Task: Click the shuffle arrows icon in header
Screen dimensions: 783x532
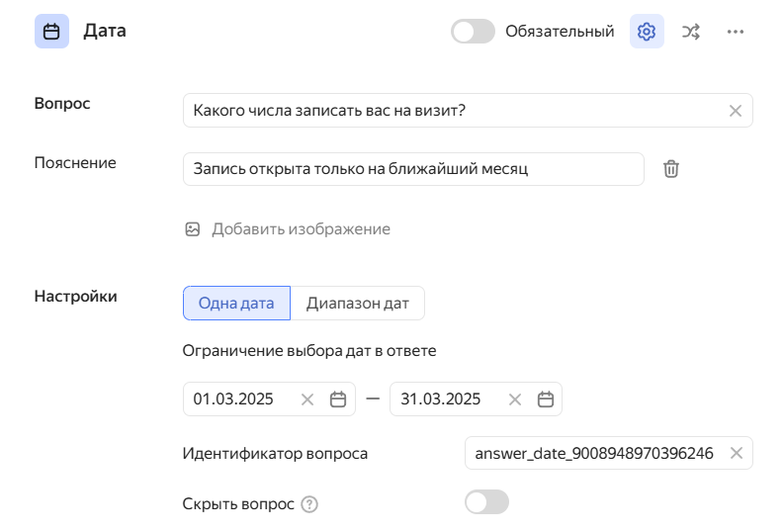Action: [x=691, y=32]
